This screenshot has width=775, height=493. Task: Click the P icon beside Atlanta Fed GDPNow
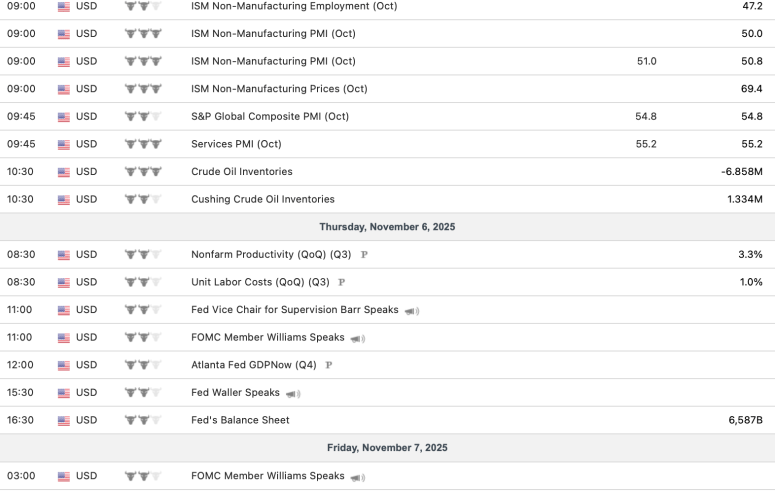(x=329, y=365)
